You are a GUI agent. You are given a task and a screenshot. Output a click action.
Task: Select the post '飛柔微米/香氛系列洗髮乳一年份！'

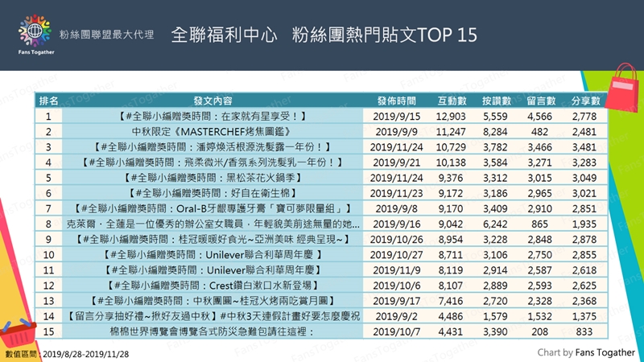pyautogui.click(x=213, y=162)
